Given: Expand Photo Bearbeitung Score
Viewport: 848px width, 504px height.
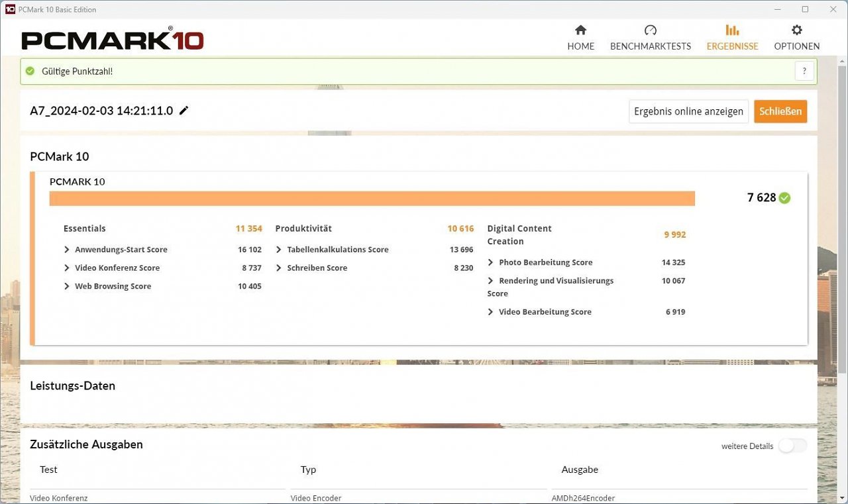Looking at the screenshot, I should (490, 263).
